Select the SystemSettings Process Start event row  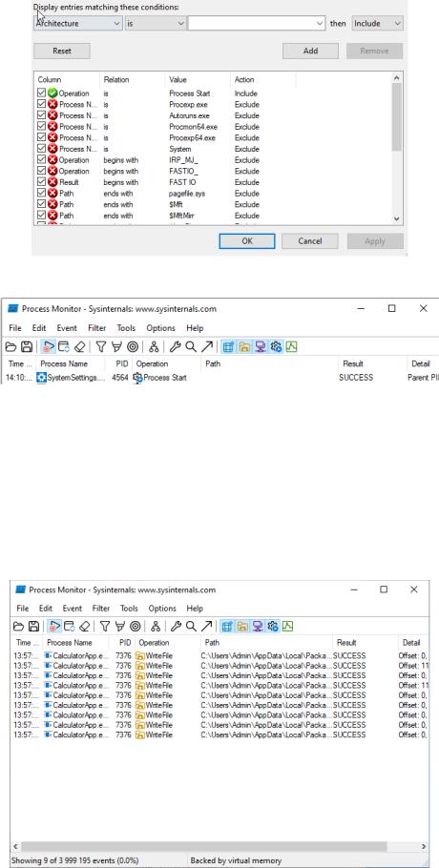click(x=221, y=378)
